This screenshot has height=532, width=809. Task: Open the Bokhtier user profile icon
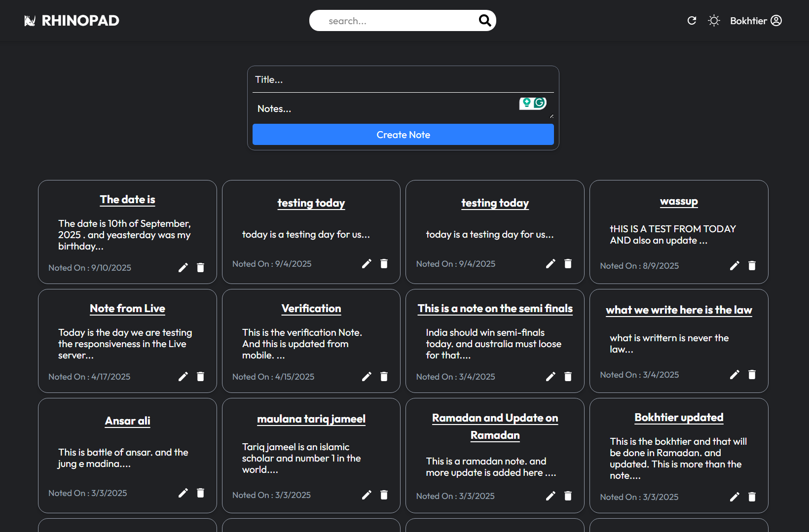tap(776, 21)
